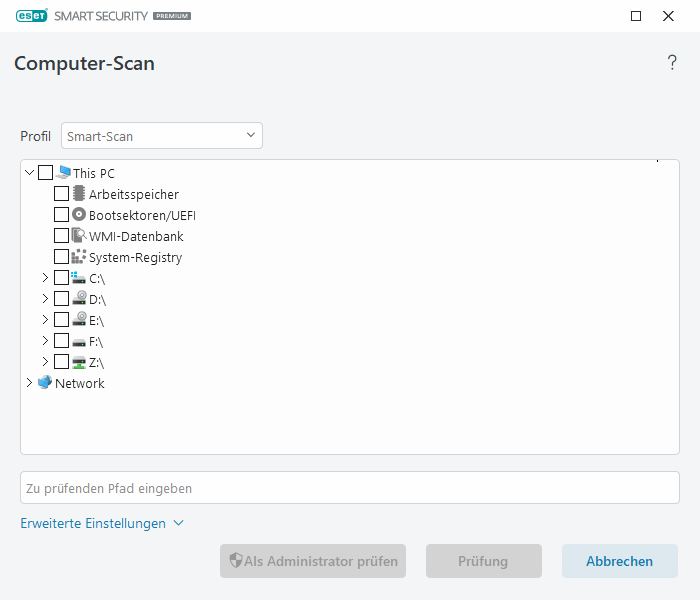Expand the Z:\ drive node
This screenshot has width=700, height=600.
point(45,361)
